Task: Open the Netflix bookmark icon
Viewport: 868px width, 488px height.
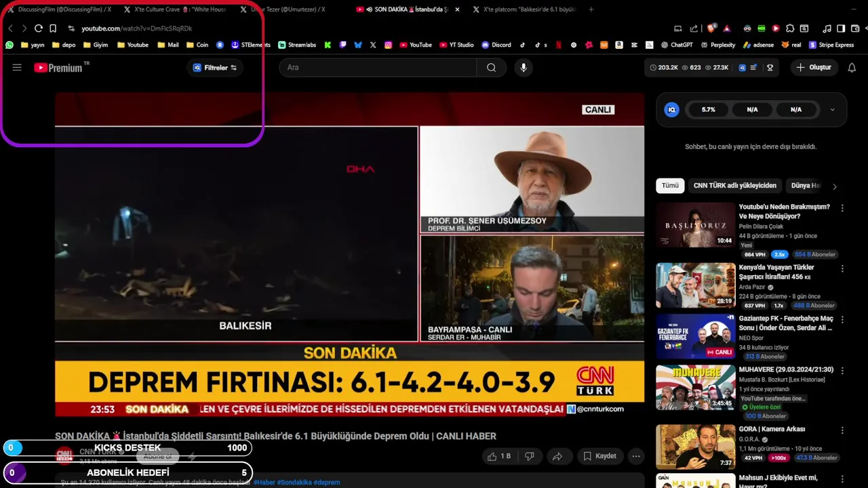Action: pos(558,45)
